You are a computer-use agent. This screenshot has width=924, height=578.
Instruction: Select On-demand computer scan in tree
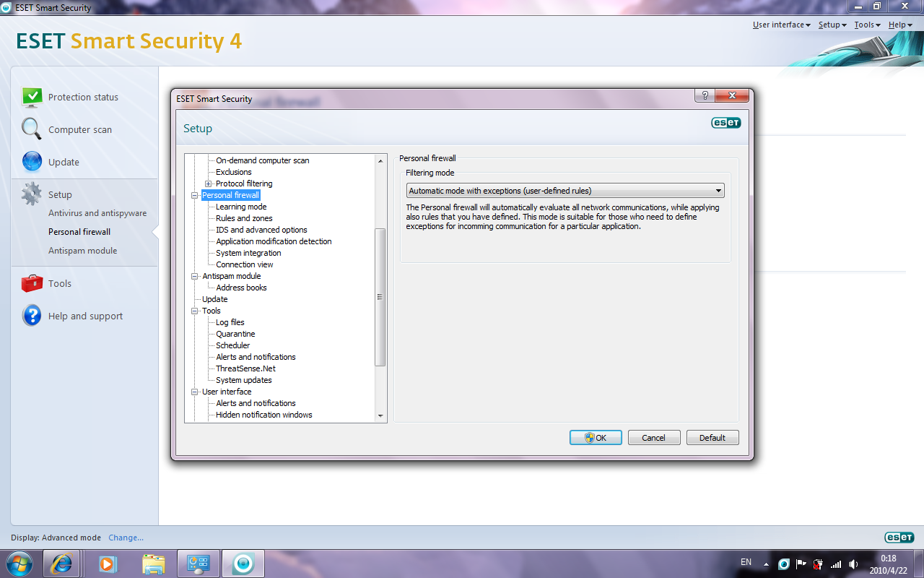pos(262,160)
